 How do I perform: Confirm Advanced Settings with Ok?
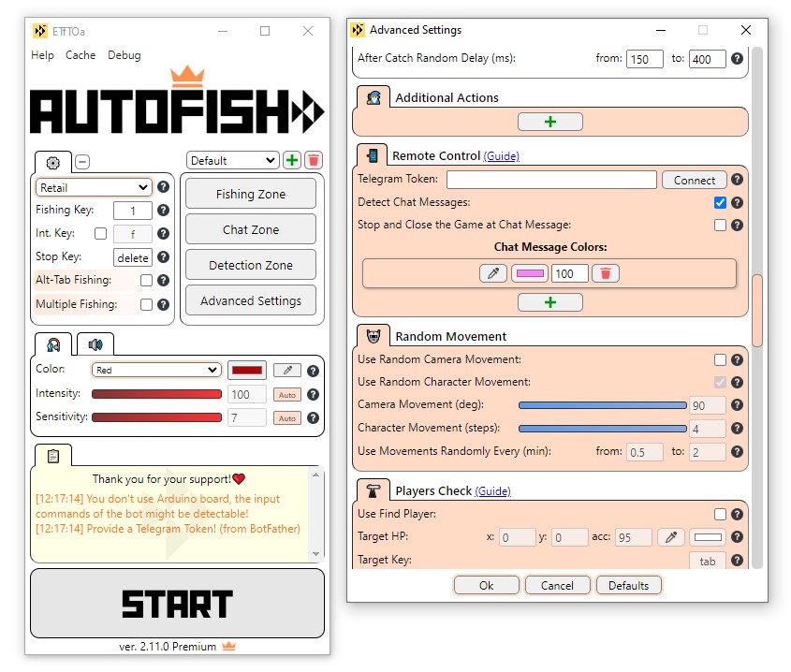(x=487, y=585)
